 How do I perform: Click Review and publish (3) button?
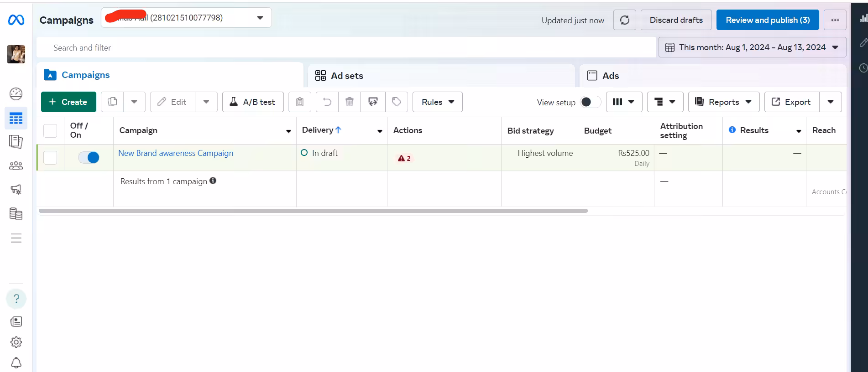point(768,20)
